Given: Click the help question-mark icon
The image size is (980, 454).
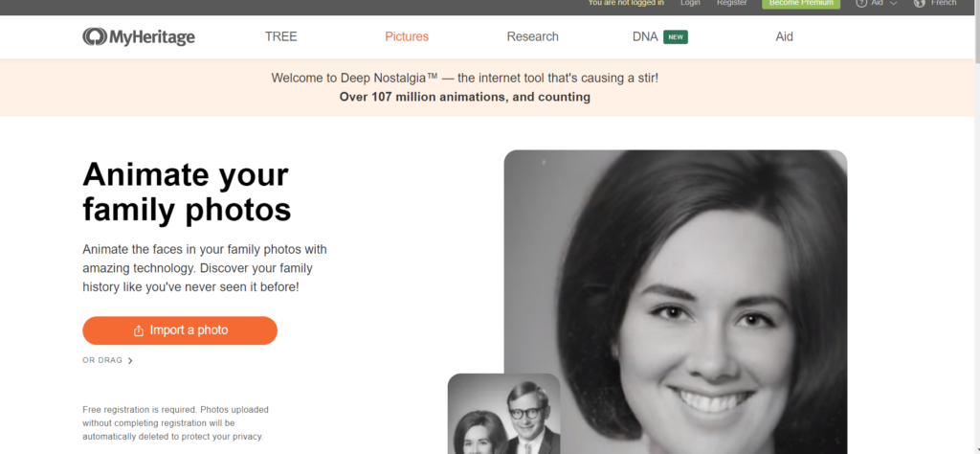Looking at the screenshot, I should coord(860,3).
